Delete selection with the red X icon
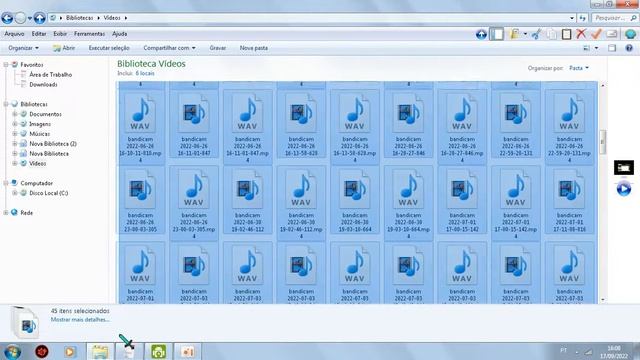This screenshot has width=640, height=360. coord(581,34)
